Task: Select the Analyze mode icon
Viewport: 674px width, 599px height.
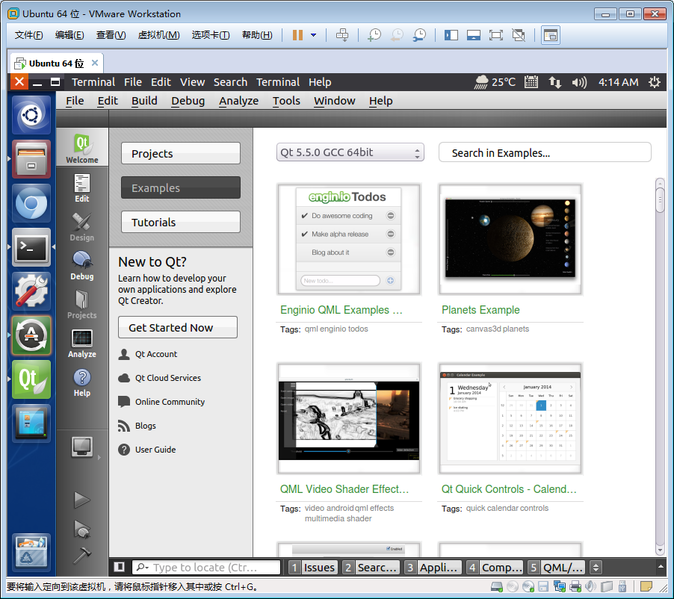Action: click(82, 342)
